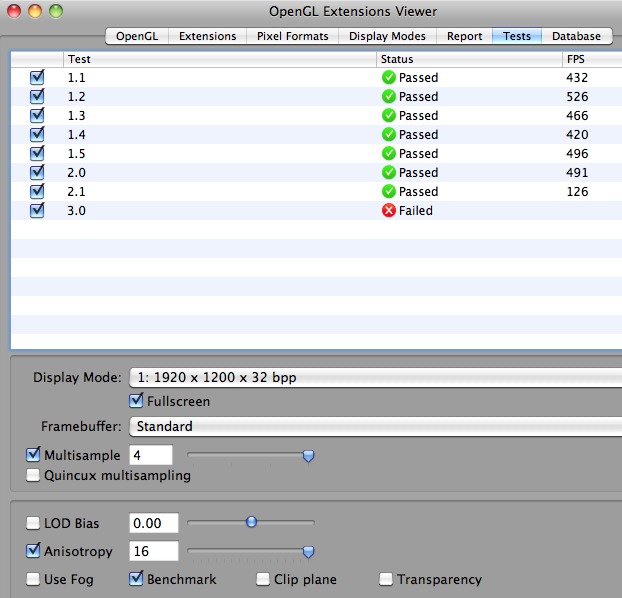
Task: Enable the Transparency option
Action: point(386,579)
